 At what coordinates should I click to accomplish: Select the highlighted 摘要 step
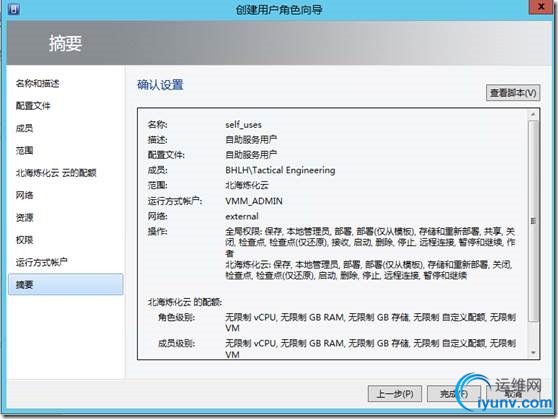(x=66, y=284)
